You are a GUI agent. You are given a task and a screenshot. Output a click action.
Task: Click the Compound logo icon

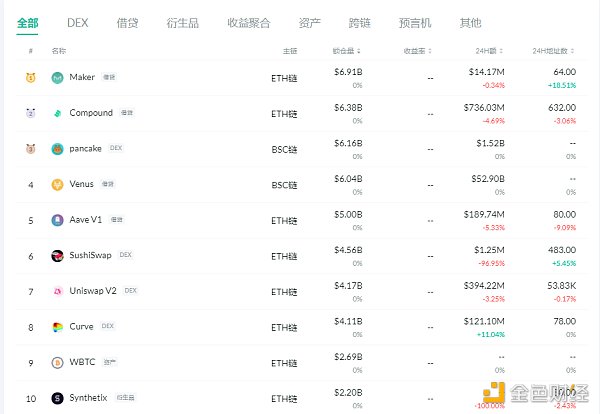[58, 113]
